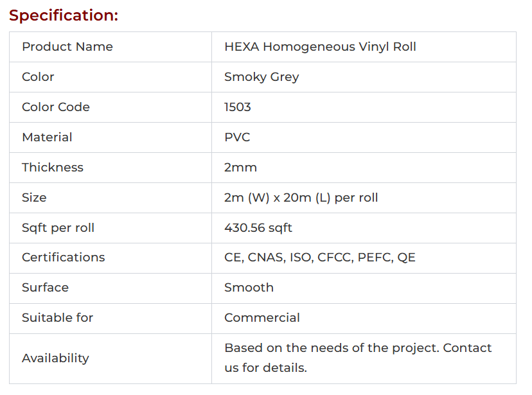Select the 1503 color code value
Screen dimensions: 532x395
(238, 107)
